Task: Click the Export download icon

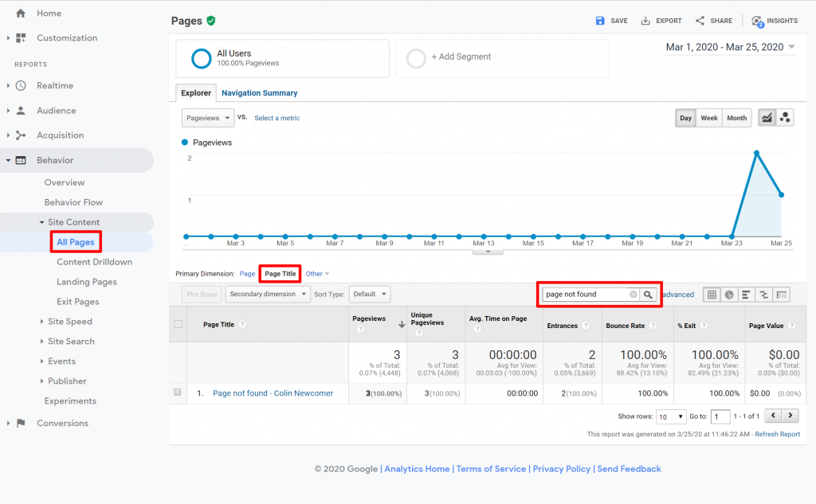Action: 645,21
